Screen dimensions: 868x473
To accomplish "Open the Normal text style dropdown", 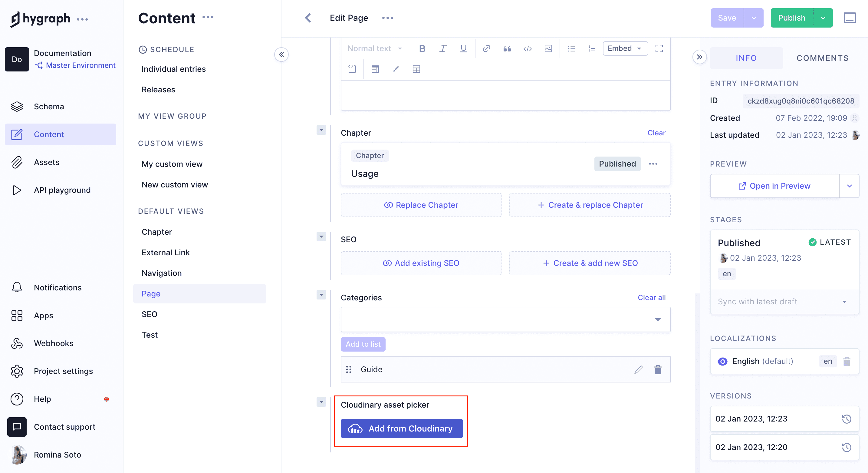I will click(375, 48).
